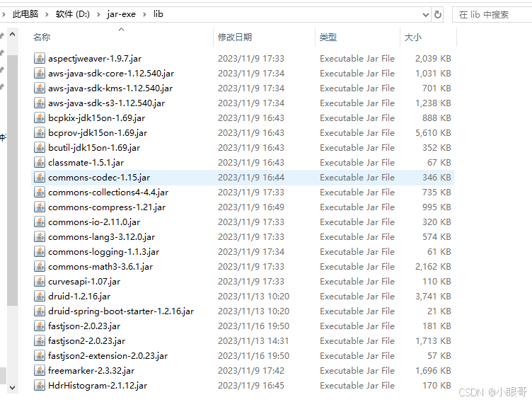Click navigation pane scroll up arrow

[x=12, y=34]
